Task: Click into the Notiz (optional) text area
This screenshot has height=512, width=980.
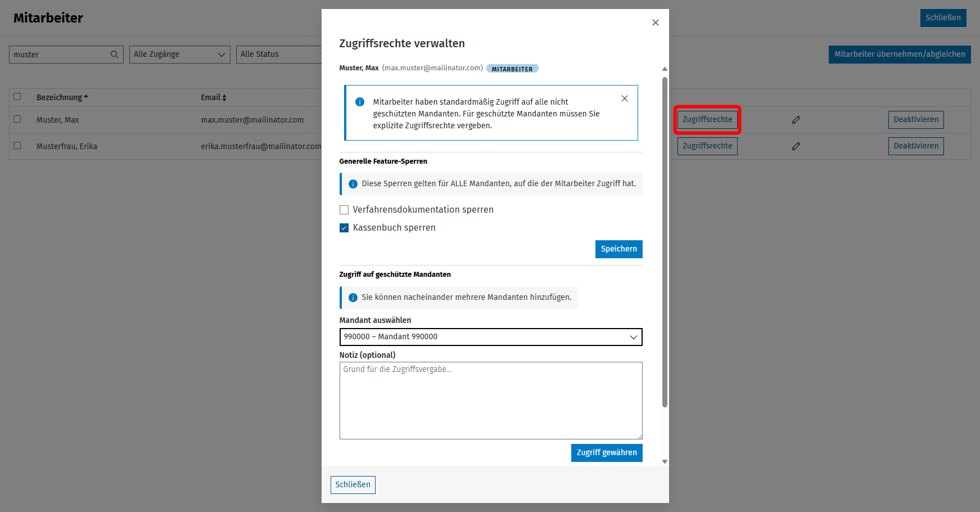Action: point(491,401)
